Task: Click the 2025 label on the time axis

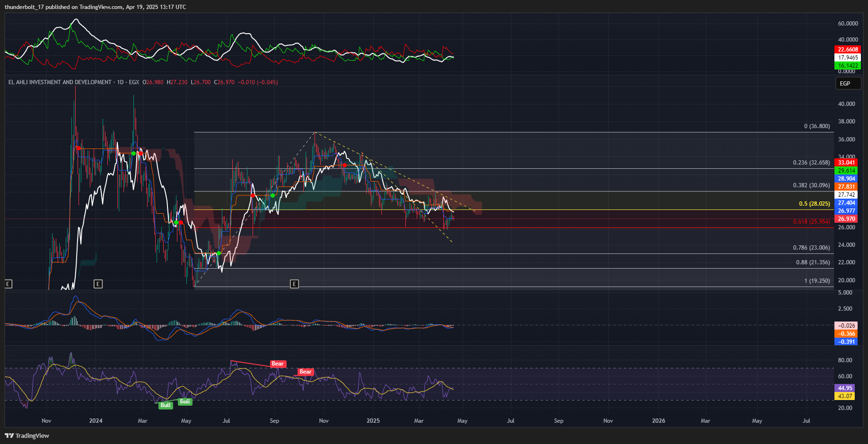Action: pos(373,421)
